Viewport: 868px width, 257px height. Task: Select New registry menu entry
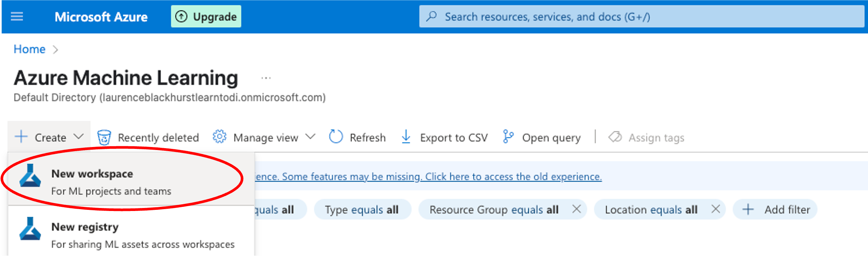click(131, 231)
